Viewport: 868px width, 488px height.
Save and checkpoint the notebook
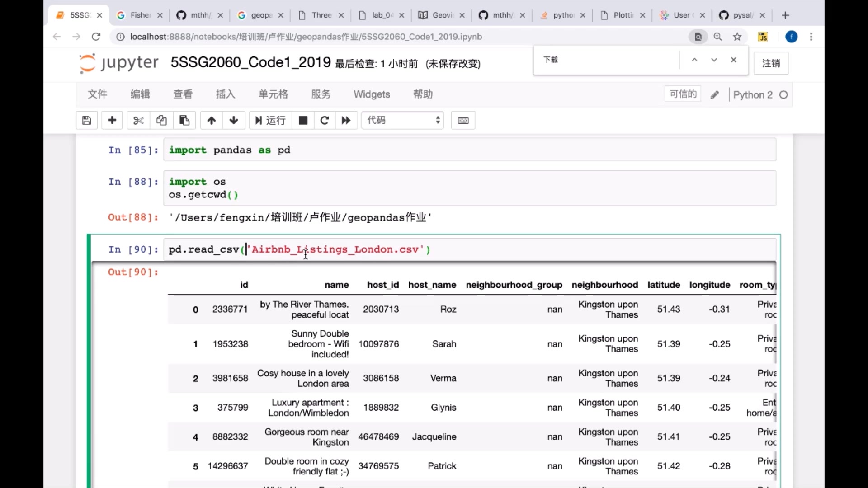coord(86,120)
